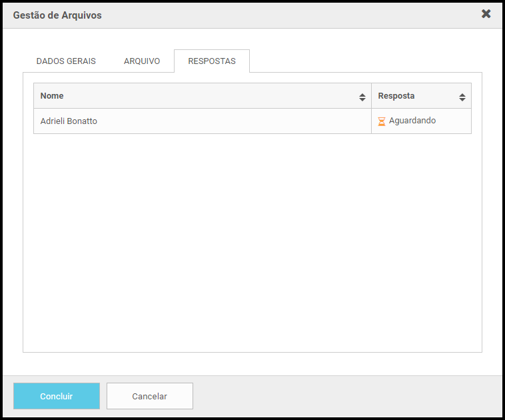505x420 pixels.
Task: Click the blank footer area right of Cancelar
Action: (346, 396)
